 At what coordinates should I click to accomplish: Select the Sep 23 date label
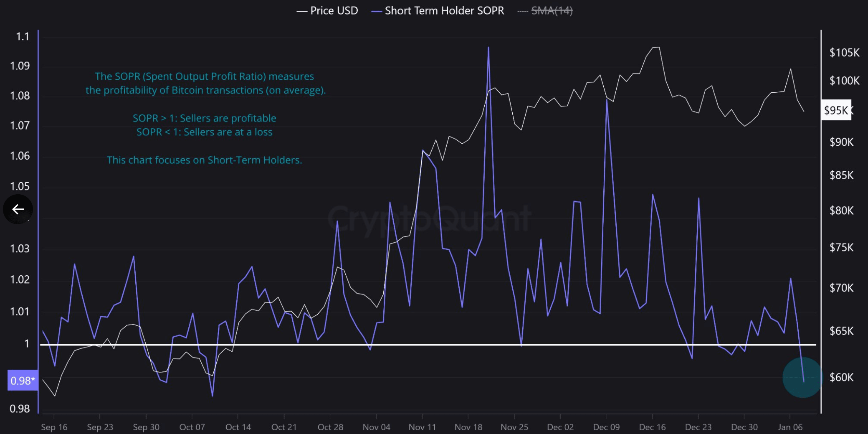(100, 427)
